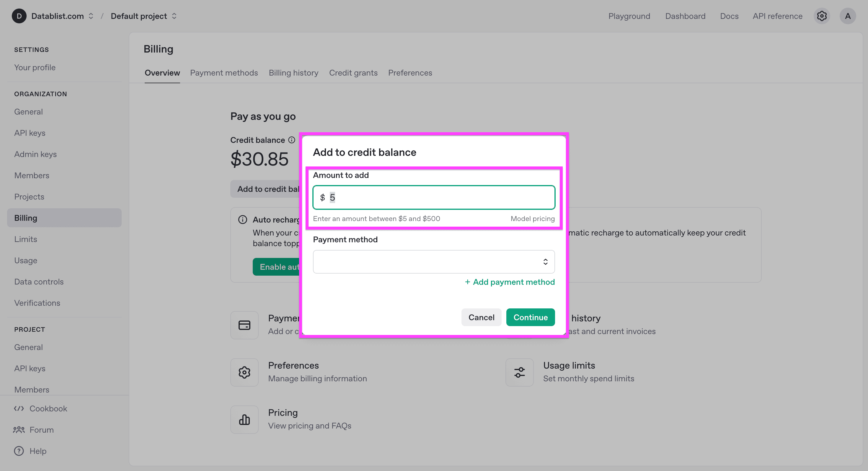The width and height of the screenshot is (868, 471).
Task: Open Admin keys page
Action: click(x=35, y=154)
